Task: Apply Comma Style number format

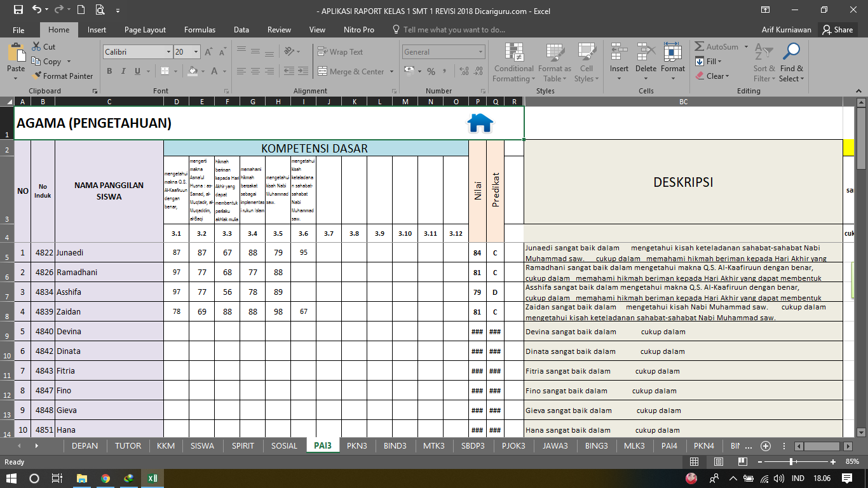Action: click(444, 71)
